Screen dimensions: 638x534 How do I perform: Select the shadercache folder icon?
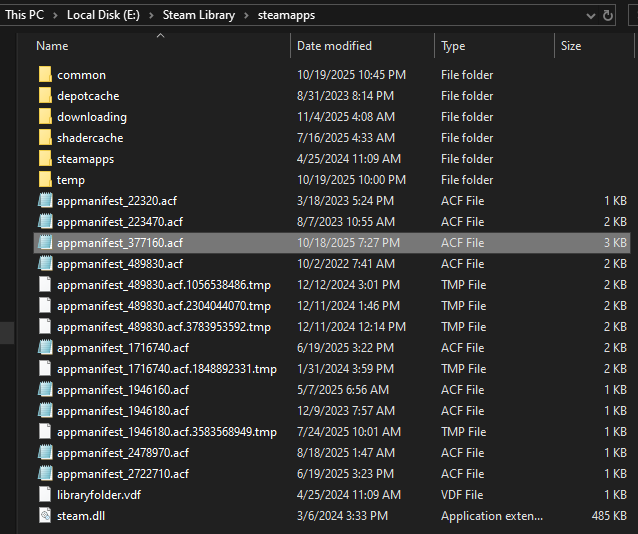pos(45,138)
